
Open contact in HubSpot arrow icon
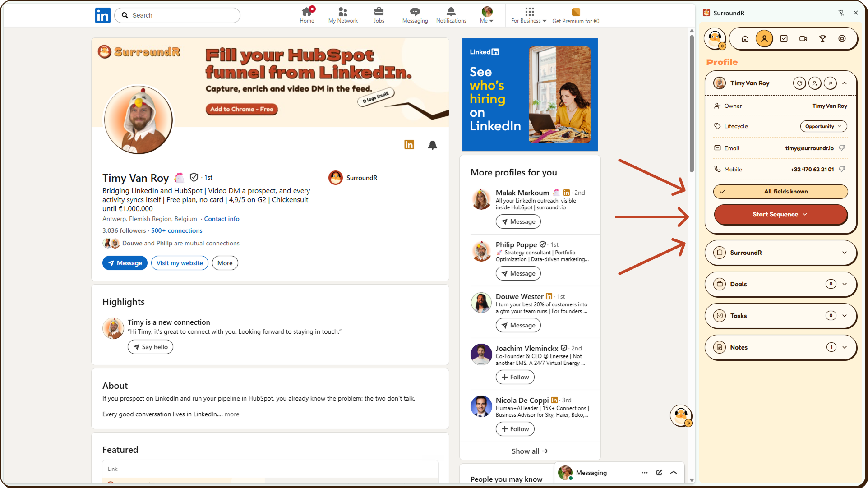tap(830, 83)
